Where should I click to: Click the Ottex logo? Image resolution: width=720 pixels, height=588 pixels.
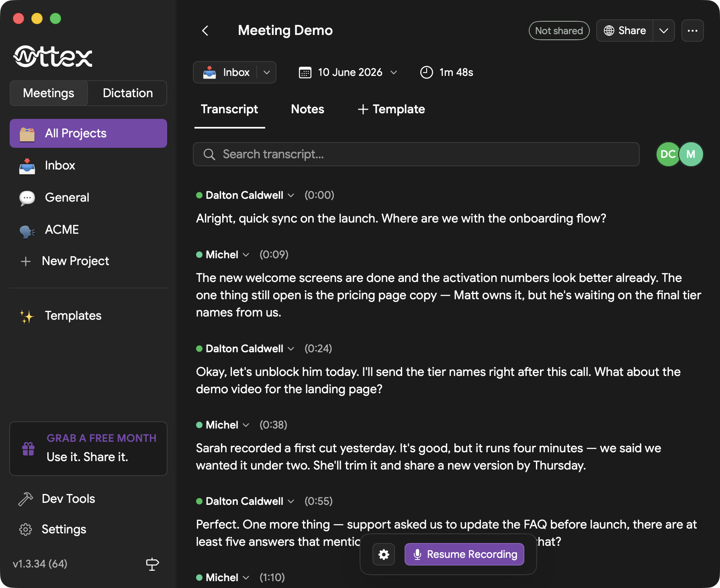tap(53, 57)
